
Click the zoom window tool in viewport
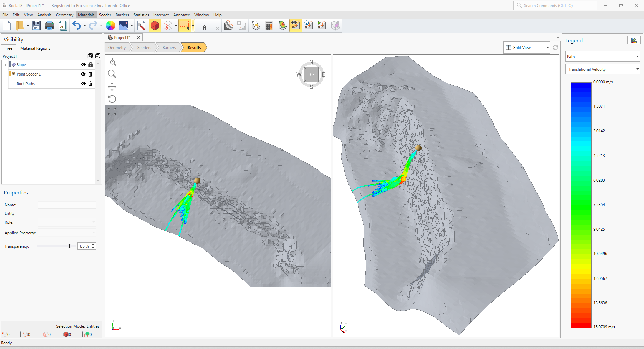[x=112, y=62]
